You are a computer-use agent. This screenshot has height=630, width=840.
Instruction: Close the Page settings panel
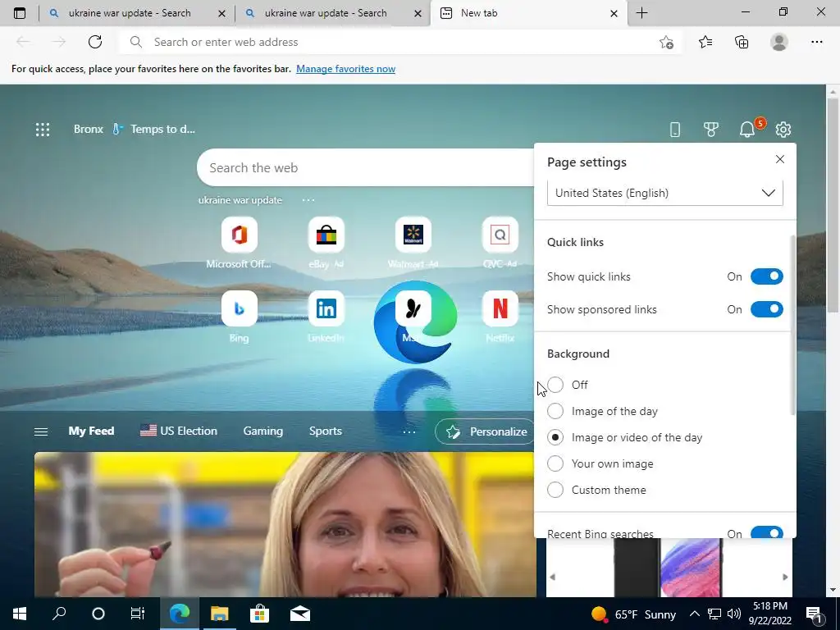[780, 159]
